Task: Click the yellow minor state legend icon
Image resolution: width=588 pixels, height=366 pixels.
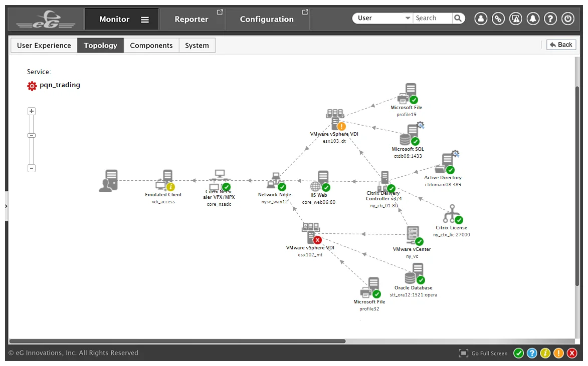Action: [x=545, y=353]
